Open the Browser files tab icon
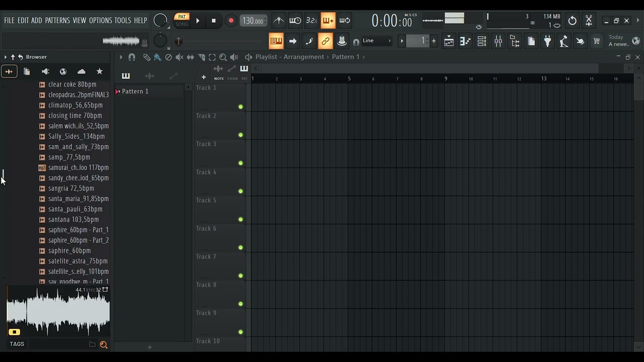 pos(27,72)
